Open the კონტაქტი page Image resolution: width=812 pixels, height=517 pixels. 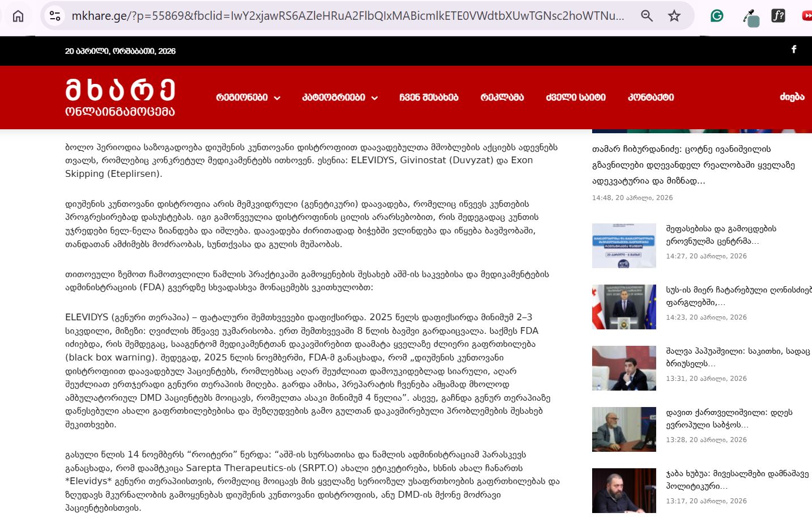click(x=651, y=98)
